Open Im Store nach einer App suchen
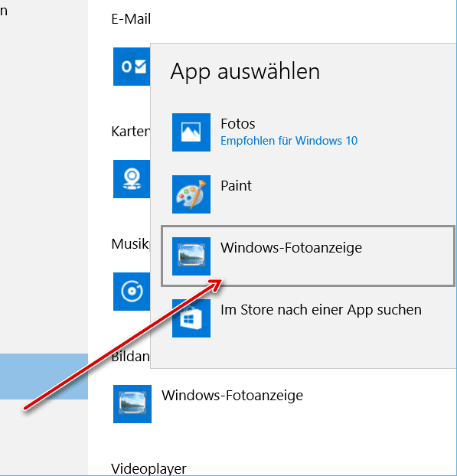Viewport: 457px width, 476px height. tap(308, 318)
